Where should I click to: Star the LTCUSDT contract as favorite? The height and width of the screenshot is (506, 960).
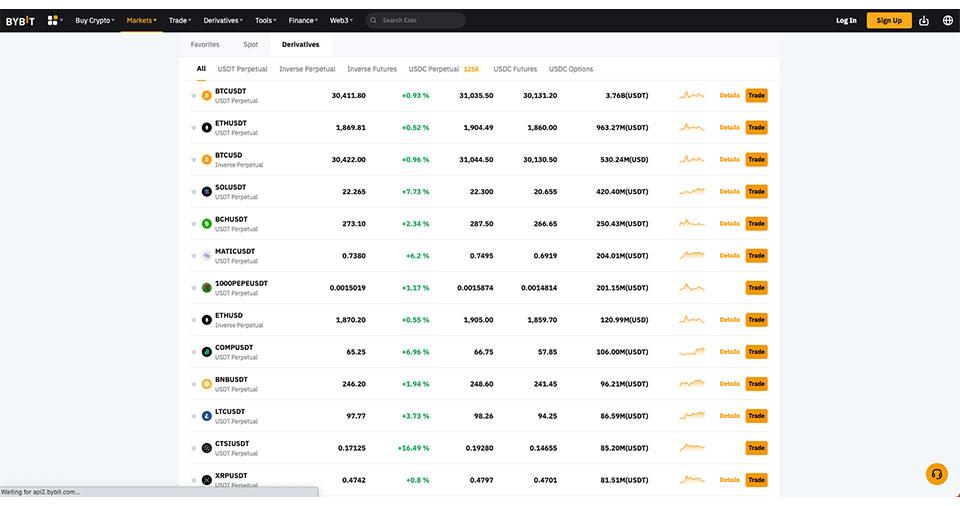point(194,416)
